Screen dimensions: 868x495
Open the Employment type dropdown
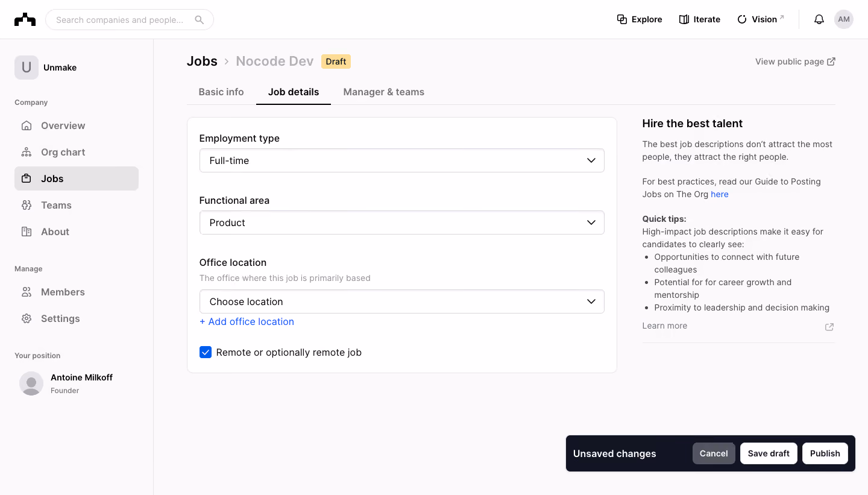point(402,160)
